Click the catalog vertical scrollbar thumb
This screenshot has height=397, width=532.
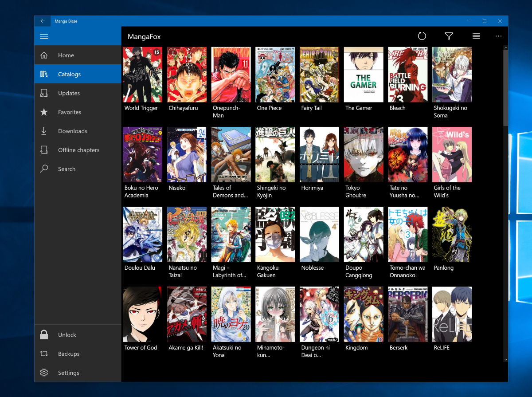point(505,88)
